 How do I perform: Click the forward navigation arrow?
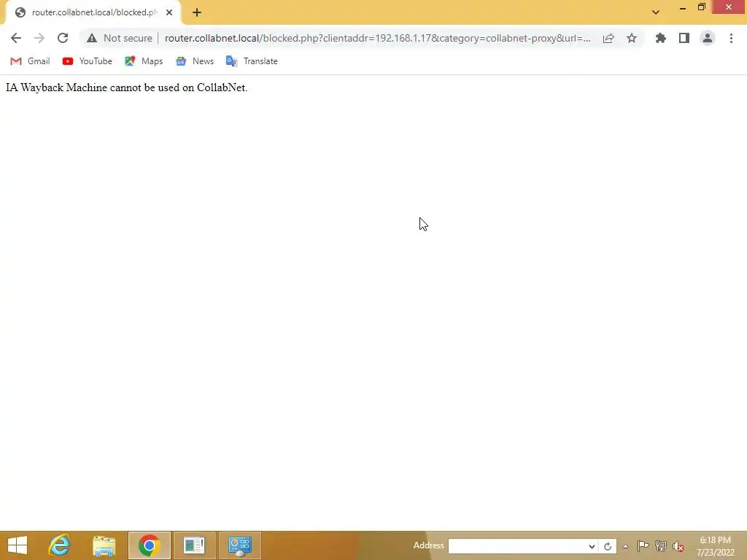tap(39, 38)
